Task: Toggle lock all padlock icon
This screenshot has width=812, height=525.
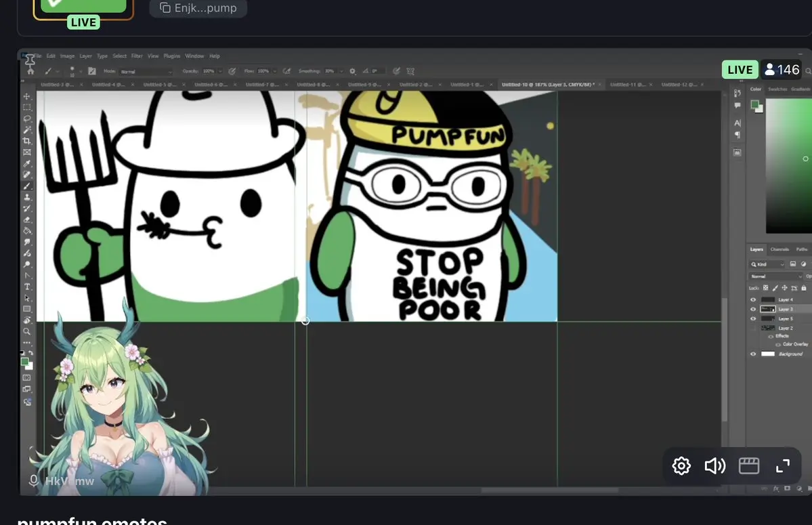Action: click(803, 288)
